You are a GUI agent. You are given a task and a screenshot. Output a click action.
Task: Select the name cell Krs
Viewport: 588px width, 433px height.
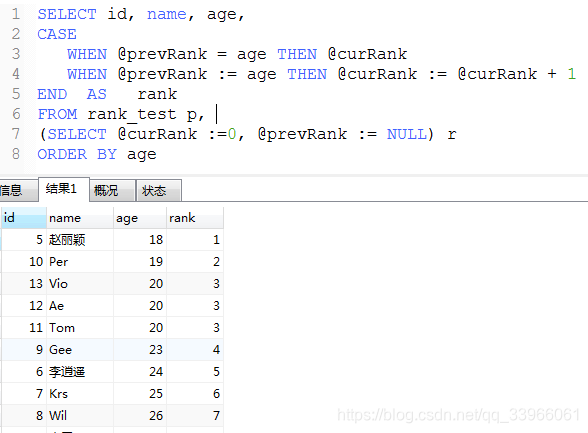point(80,394)
